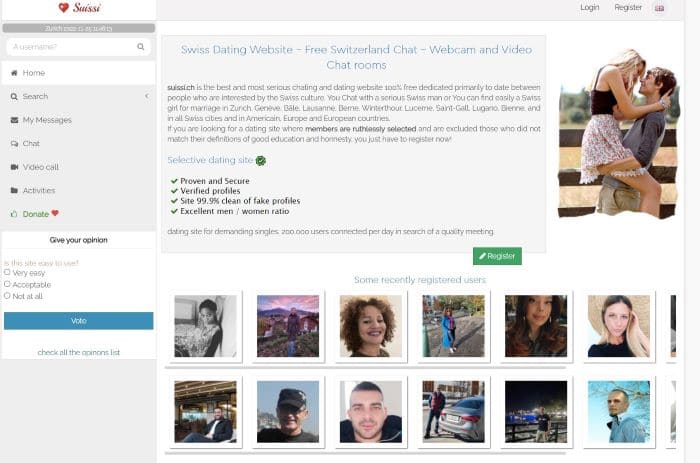Screen dimensions: 700x463
Task: Click the Login link
Action: point(590,8)
